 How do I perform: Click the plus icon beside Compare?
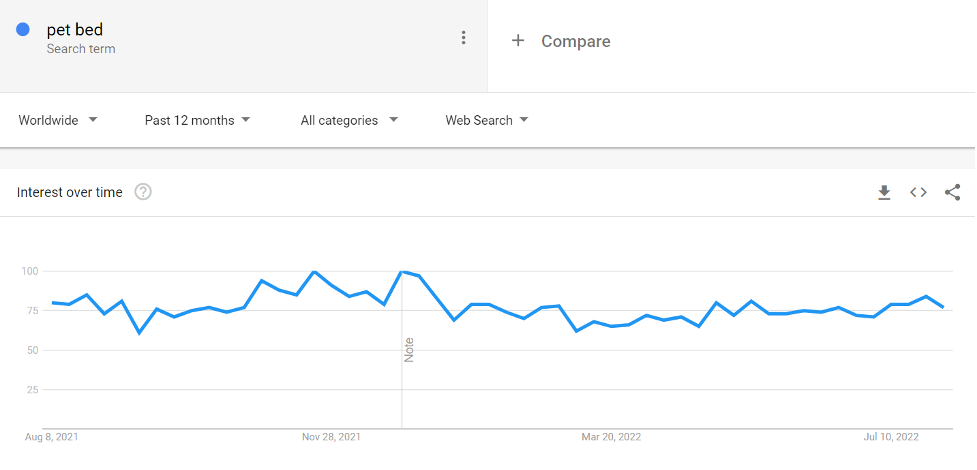point(517,41)
